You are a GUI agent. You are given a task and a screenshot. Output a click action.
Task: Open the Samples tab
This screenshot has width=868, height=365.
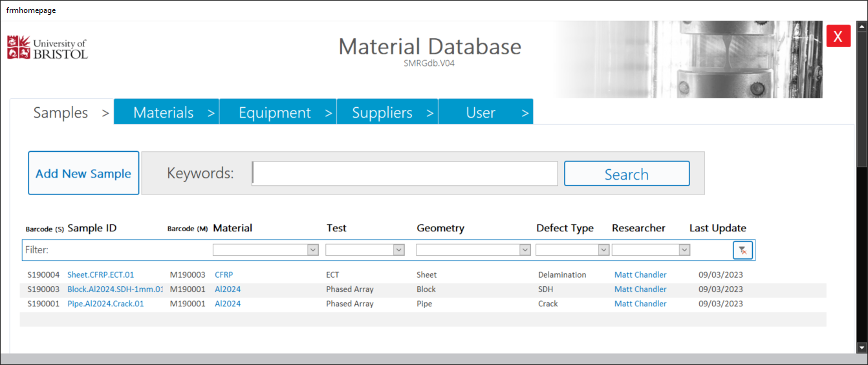pyautogui.click(x=62, y=112)
